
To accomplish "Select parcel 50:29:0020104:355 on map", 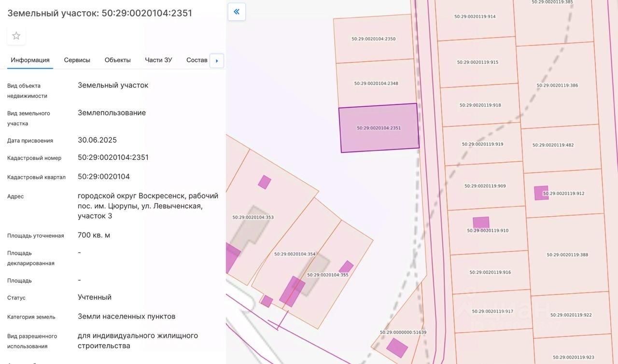I will [328, 275].
